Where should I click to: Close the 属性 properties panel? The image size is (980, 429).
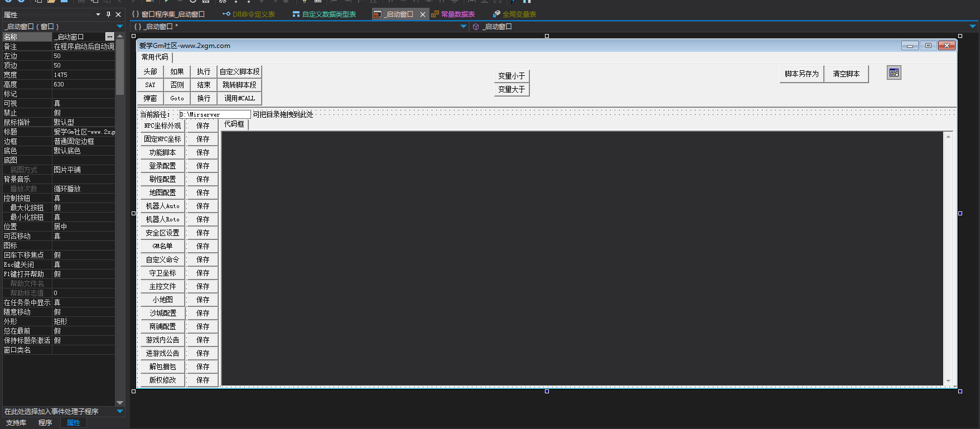[118, 15]
